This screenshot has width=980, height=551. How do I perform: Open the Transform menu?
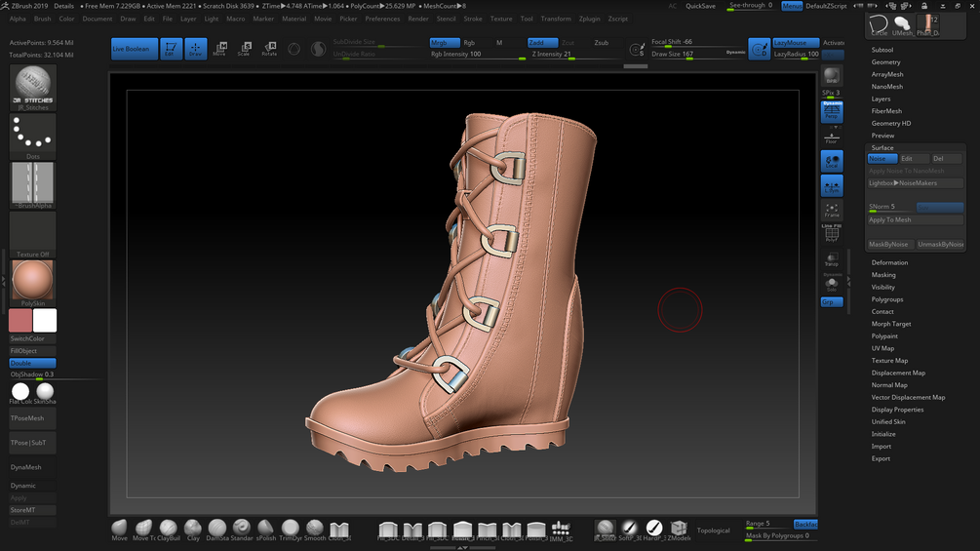(556, 19)
